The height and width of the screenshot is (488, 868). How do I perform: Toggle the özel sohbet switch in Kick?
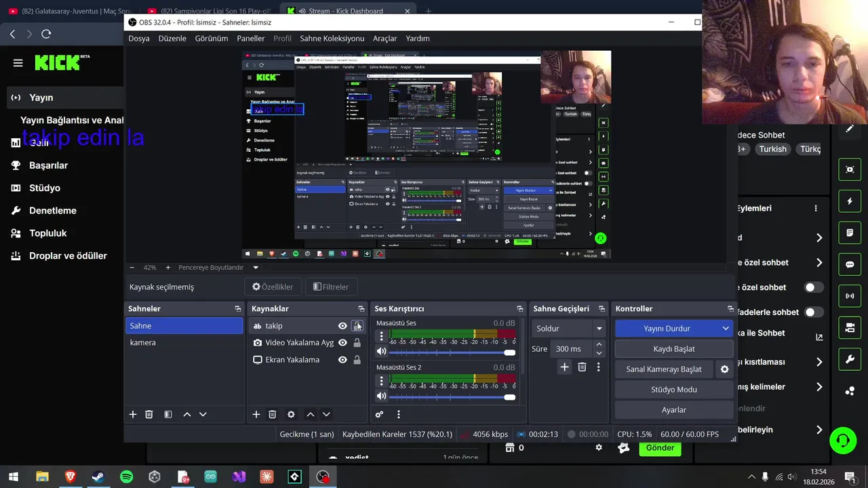(813, 287)
